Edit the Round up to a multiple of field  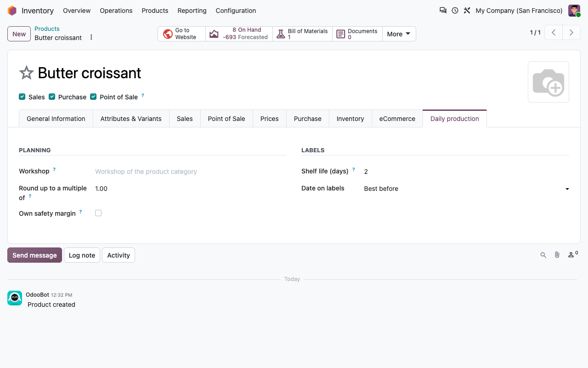point(191,189)
